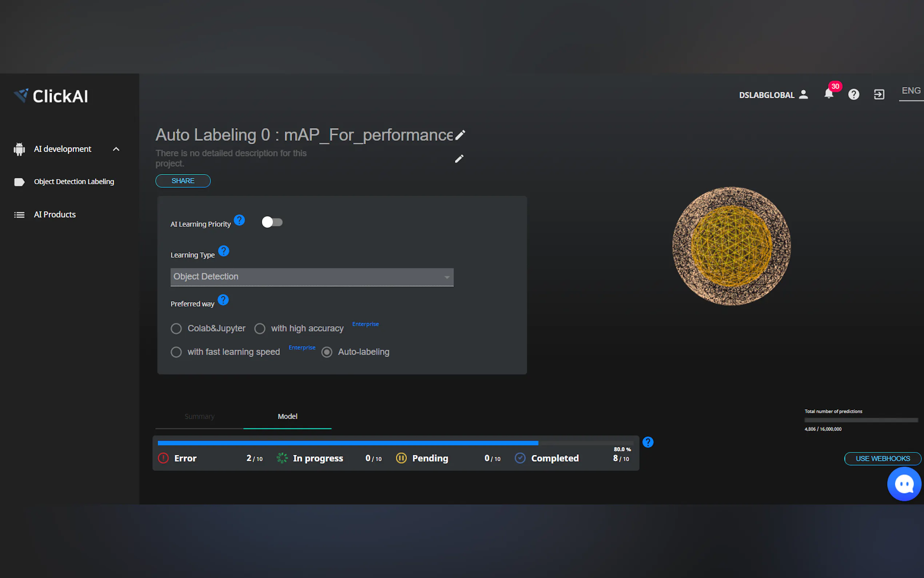The width and height of the screenshot is (924, 578).
Task: Click the USE WEBHOOKS button
Action: (x=883, y=458)
